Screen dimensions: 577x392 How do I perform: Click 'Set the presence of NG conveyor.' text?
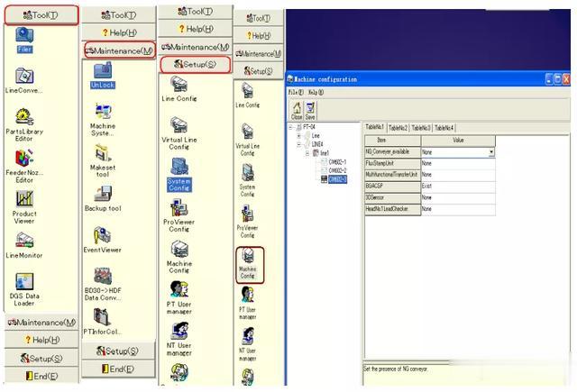tap(396, 369)
